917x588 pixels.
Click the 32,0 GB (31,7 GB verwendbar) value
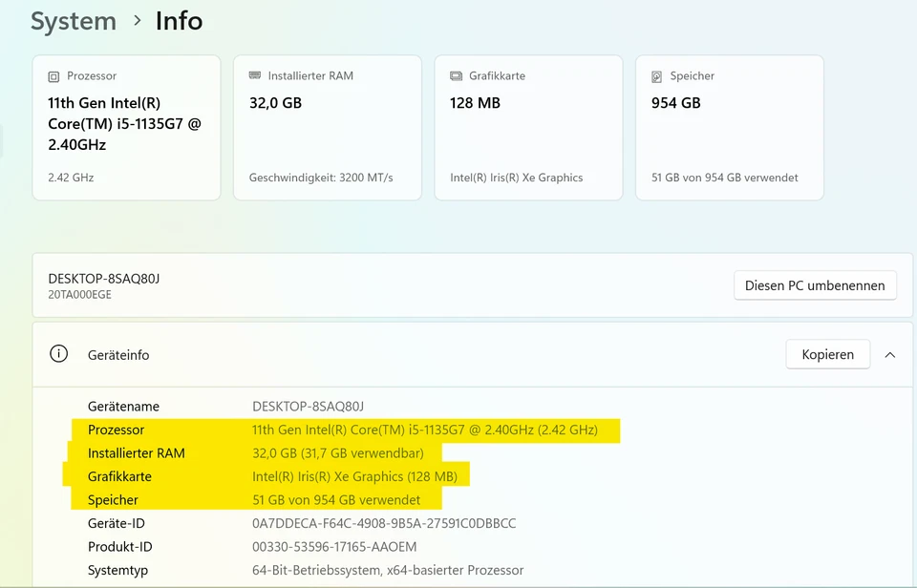click(x=338, y=453)
